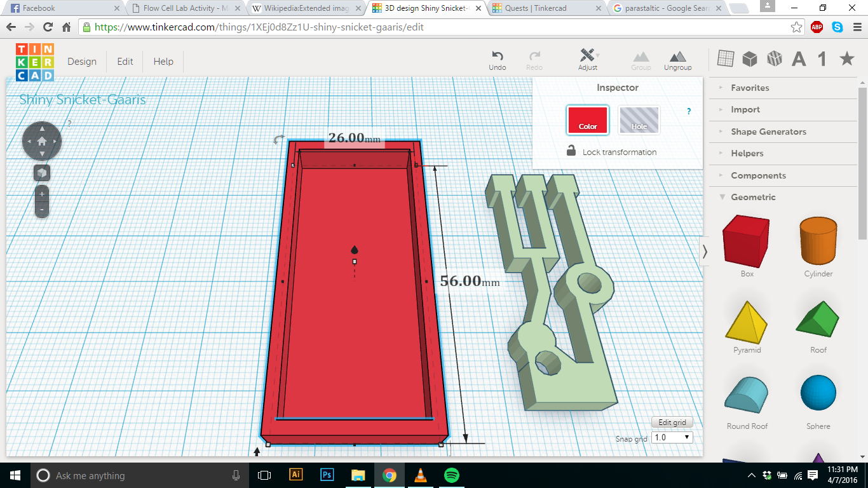The width and height of the screenshot is (868, 488).
Task: Open the Design menu
Action: point(82,62)
